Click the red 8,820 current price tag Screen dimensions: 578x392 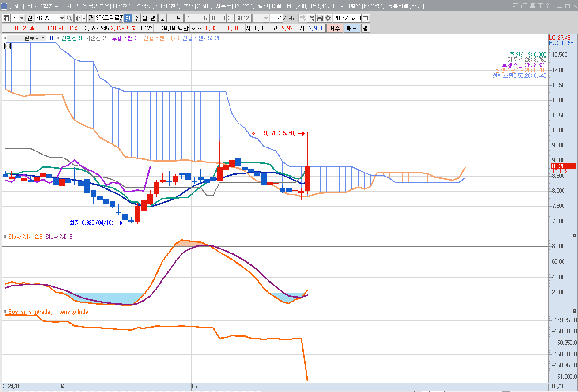563,166
